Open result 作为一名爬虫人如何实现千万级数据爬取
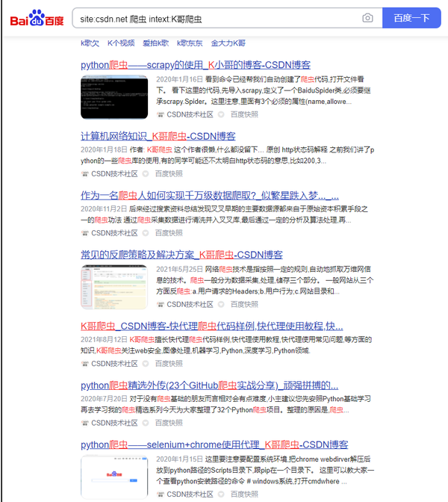448x502 pixels. [x=210, y=196]
